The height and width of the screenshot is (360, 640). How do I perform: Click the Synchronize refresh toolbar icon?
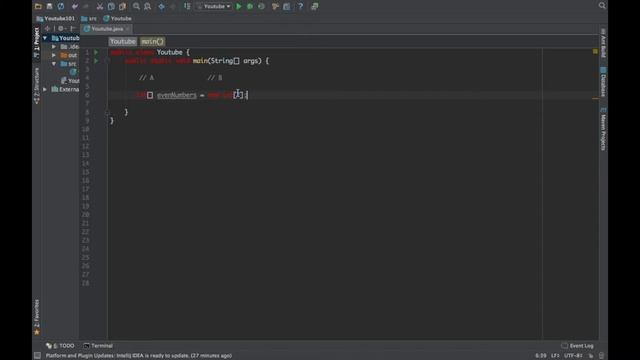coord(61,6)
